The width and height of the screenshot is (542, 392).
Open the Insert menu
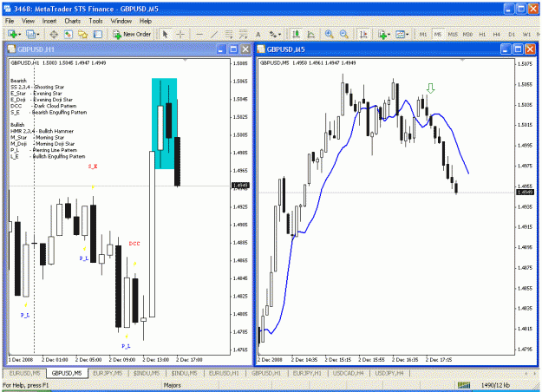point(49,21)
